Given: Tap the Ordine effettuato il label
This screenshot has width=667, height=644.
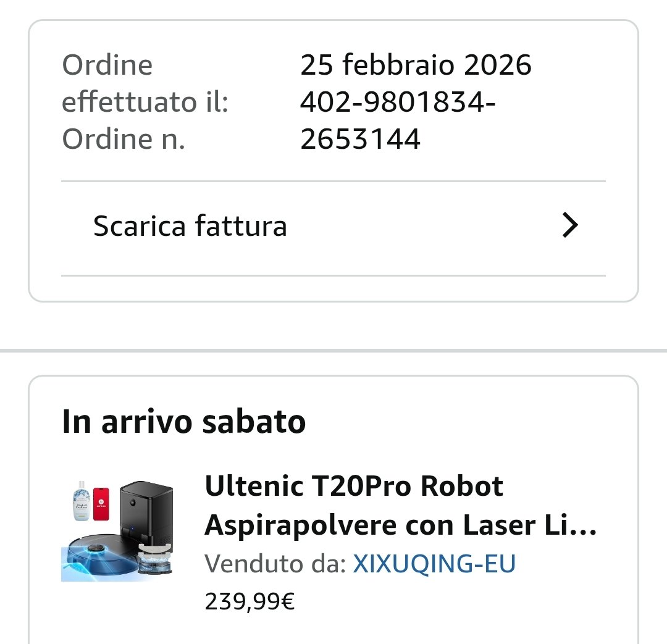Looking at the screenshot, I should (145, 83).
